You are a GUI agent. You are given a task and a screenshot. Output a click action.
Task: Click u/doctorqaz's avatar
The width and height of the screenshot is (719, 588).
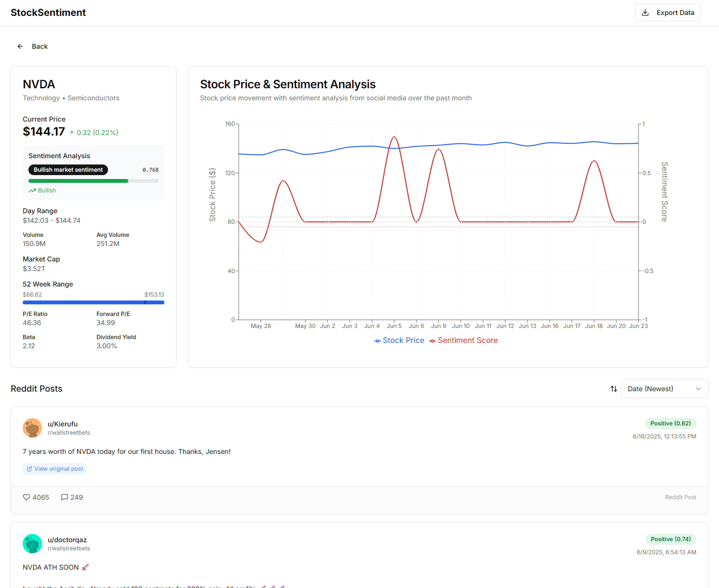(x=32, y=544)
